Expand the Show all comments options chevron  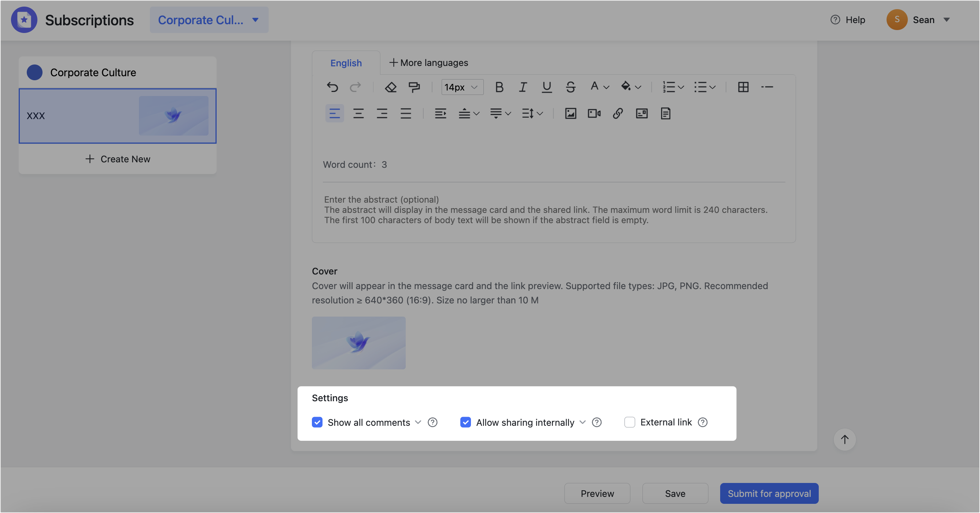pos(418,422)
